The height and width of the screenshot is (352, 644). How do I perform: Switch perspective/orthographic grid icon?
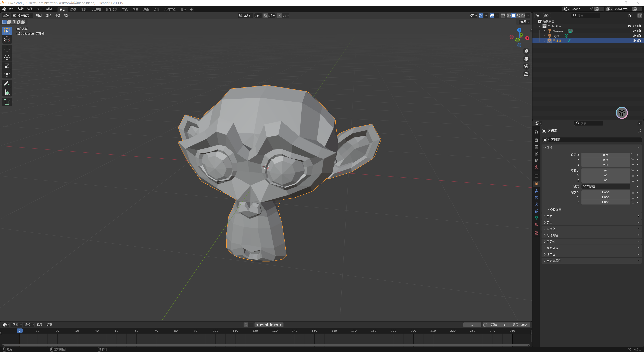pyautogui.click(x=526, y=74)
